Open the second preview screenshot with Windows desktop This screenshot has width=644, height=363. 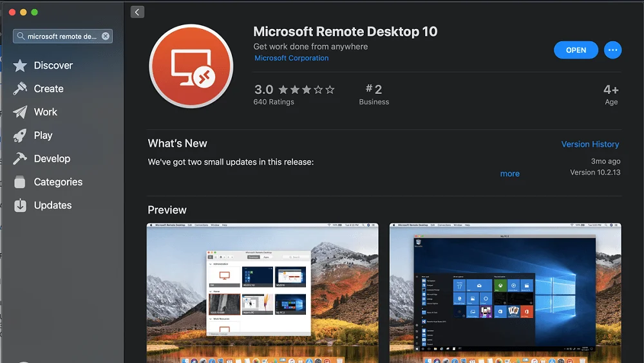(505, 293)
